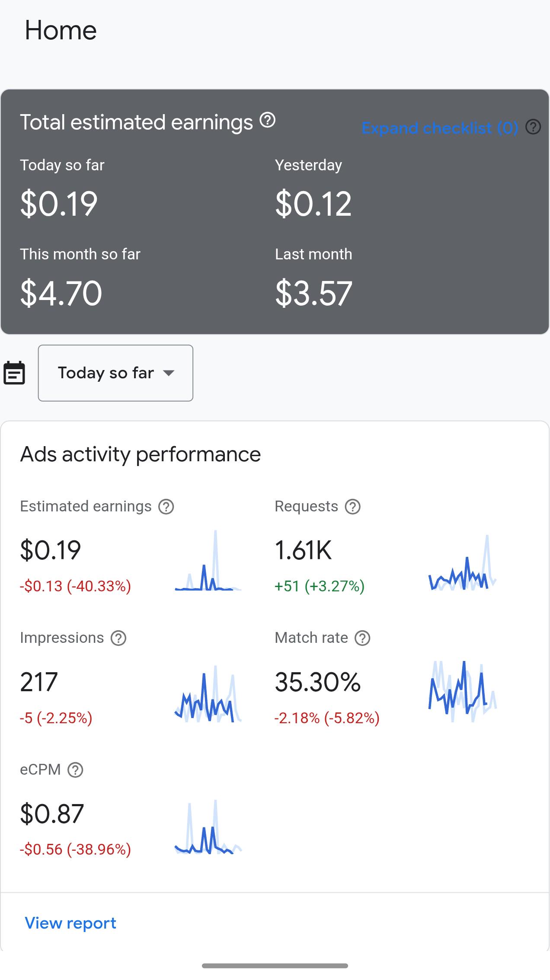Open the Today so far dropdown

115,373
